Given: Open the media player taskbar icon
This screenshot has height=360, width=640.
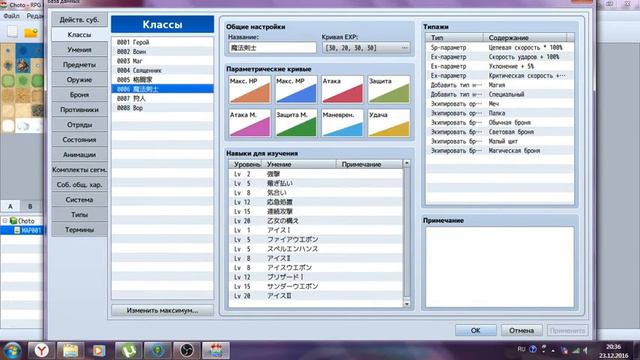Looking at the screenshot, I should pos(99,350).
